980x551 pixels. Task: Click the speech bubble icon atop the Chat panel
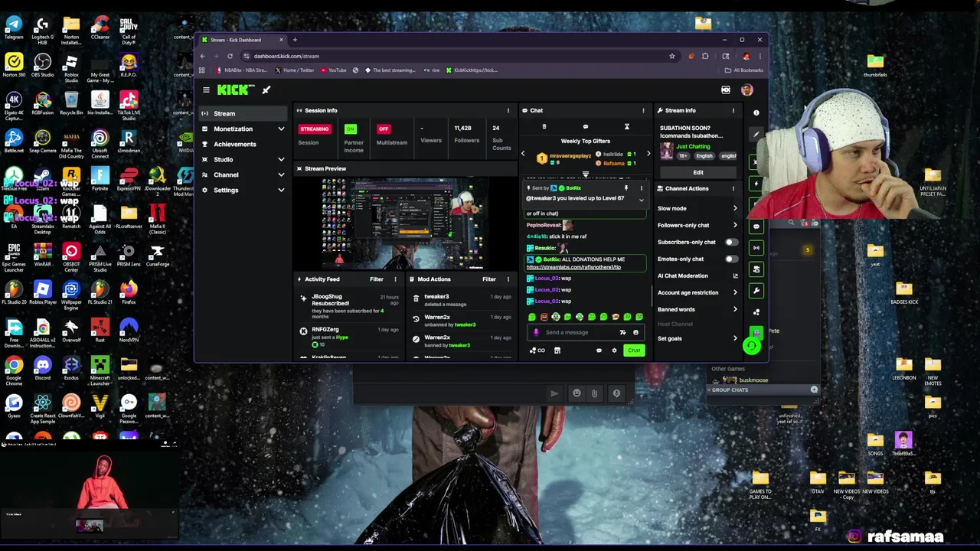coord(586,127)
